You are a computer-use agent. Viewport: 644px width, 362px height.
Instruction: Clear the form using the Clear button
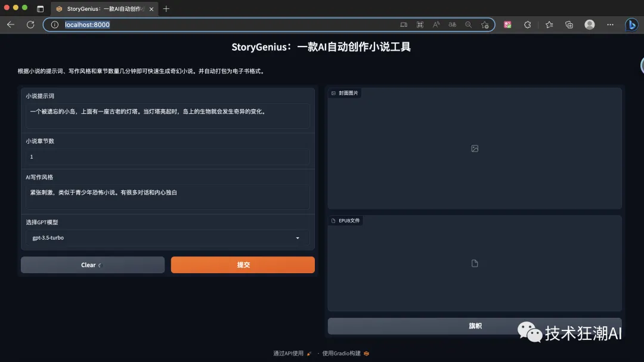point(92,264)
